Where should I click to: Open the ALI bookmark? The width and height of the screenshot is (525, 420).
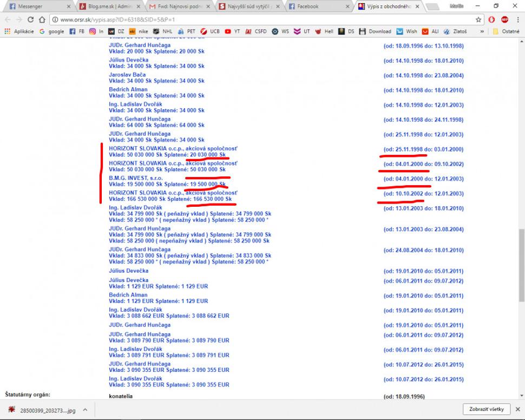[430, 31]
